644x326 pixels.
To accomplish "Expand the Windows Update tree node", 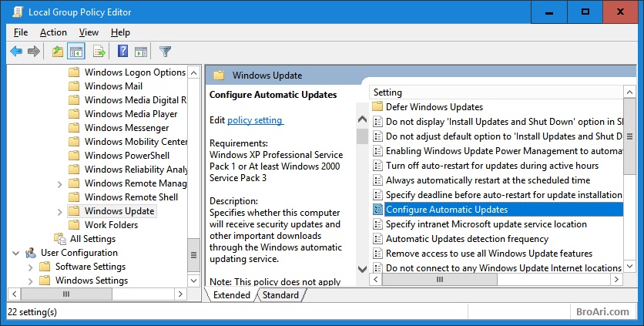I will pyautogui.click(x=59, y=212).
